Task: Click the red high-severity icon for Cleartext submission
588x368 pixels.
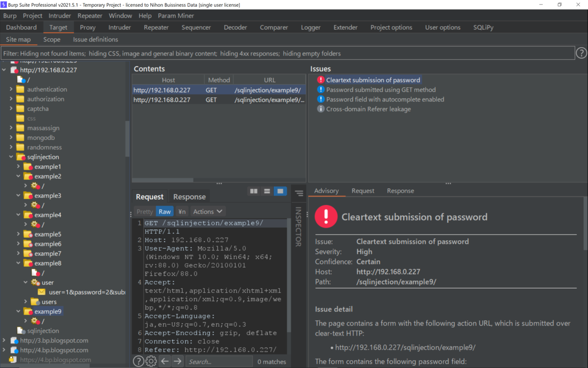Action: coord(320,80)
